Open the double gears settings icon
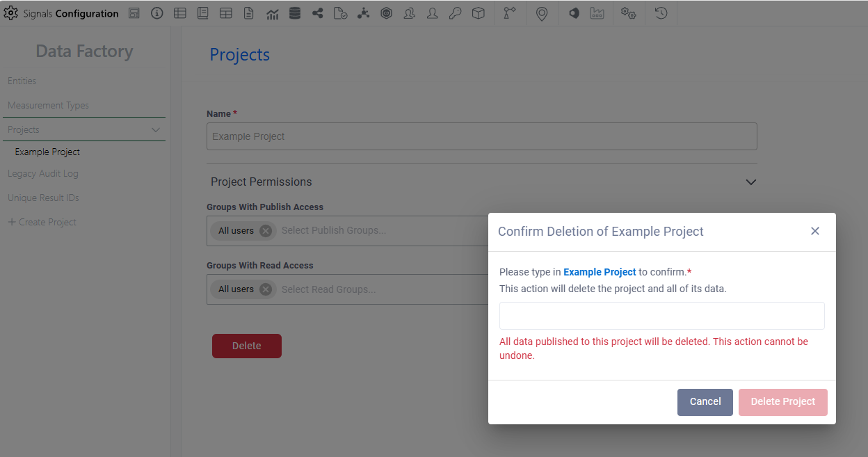This screenshot has width=868, height=457. [629, 13]
